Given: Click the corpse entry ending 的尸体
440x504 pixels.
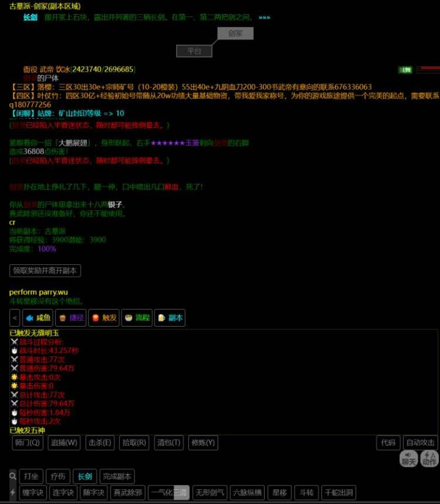Looking at the screenshot, I should [41, 78].
